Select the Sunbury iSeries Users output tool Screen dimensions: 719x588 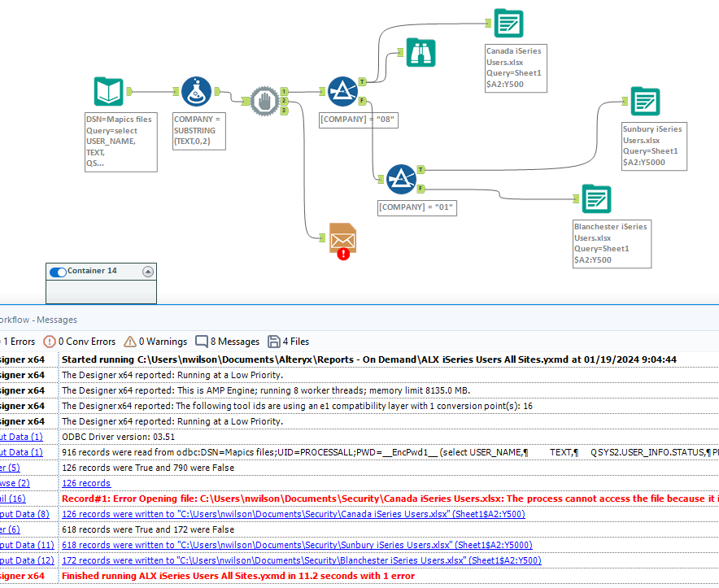(644, 102)
